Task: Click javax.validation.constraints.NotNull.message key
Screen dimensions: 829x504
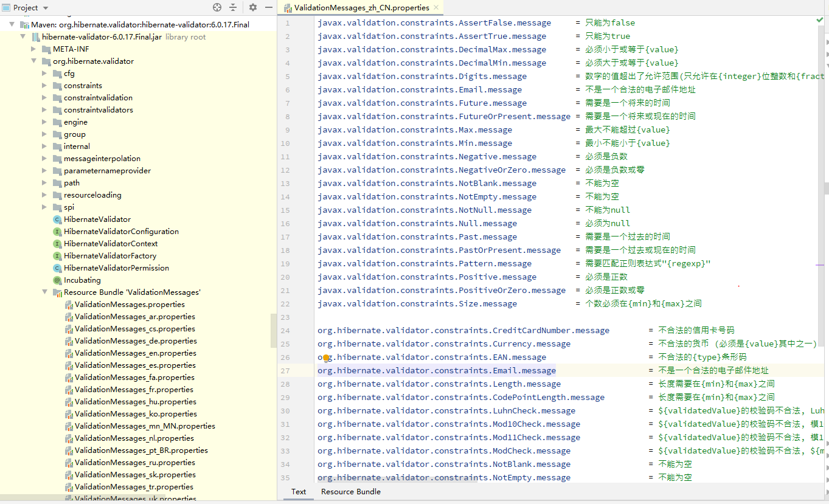Action: coord(425,210)
